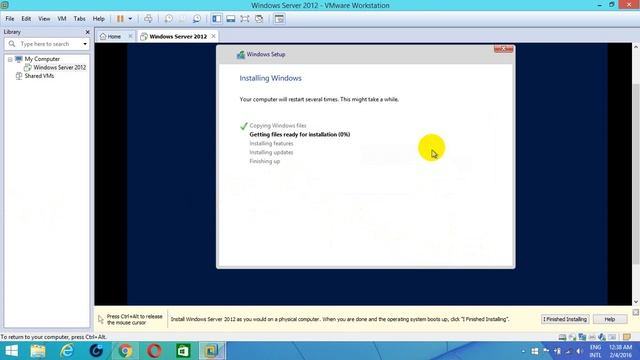Click the VMware Workstation taskbar icon

point(212,351)
